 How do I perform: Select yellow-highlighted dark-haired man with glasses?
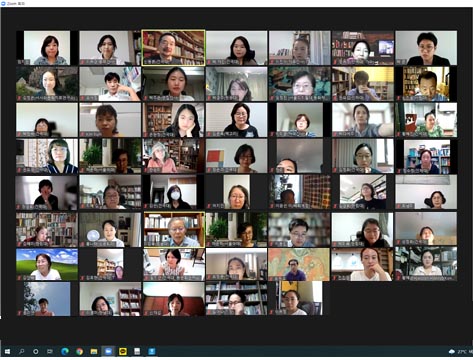pos(174,48)
